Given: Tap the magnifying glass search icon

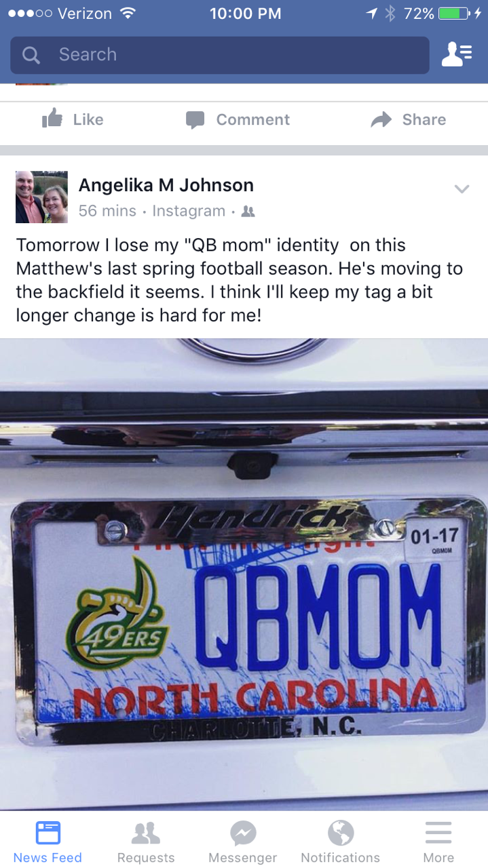Looking at the screenshot, I should pyautogui.click(x=31, y=55).
